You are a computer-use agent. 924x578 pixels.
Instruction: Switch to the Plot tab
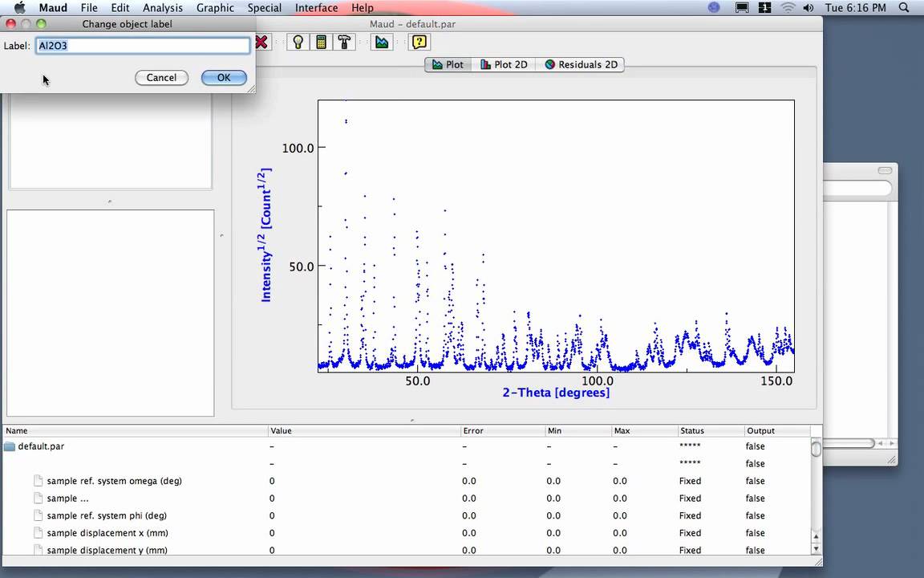pos(448,64)
